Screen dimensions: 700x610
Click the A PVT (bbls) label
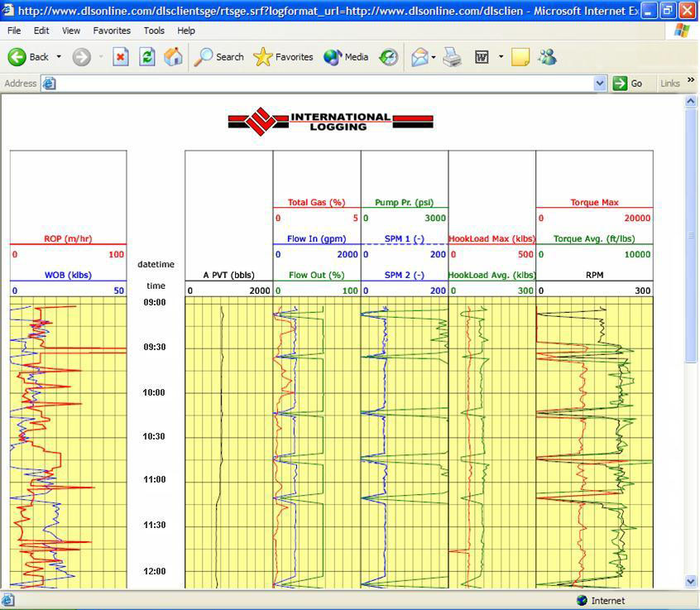[228, 275]
